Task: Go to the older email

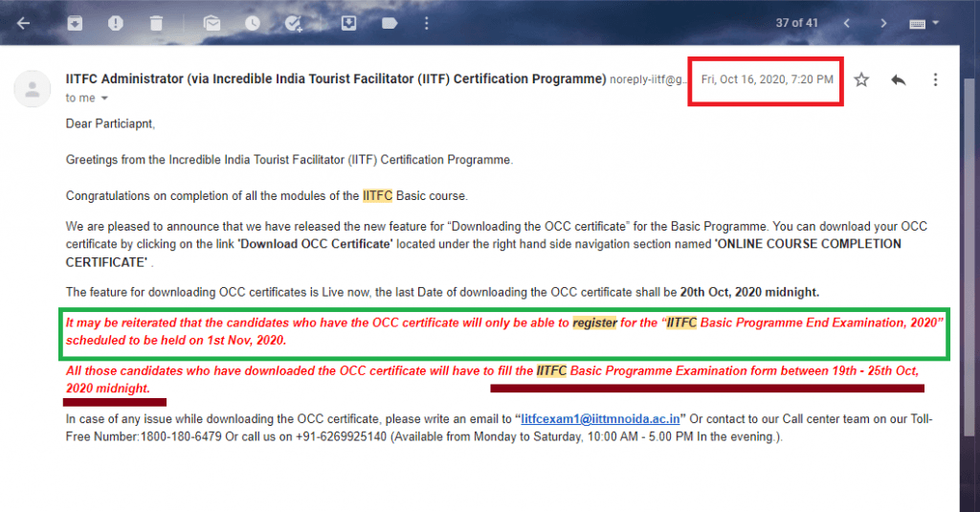Action: [883, 24]
